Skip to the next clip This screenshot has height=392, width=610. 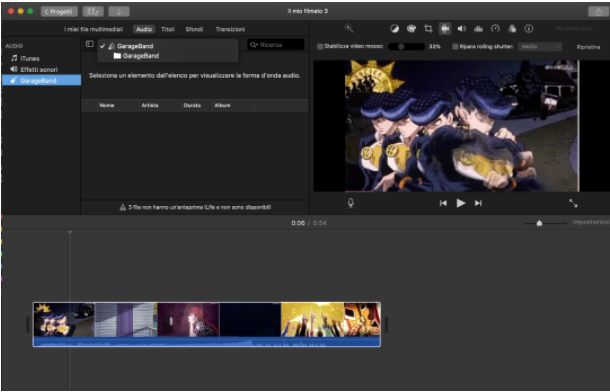point(478,203)
